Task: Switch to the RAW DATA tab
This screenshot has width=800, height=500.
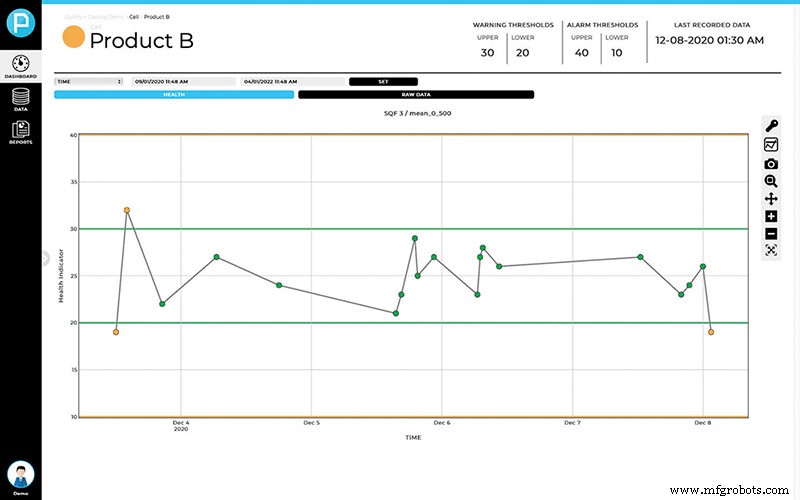Action: coord(416,94)
